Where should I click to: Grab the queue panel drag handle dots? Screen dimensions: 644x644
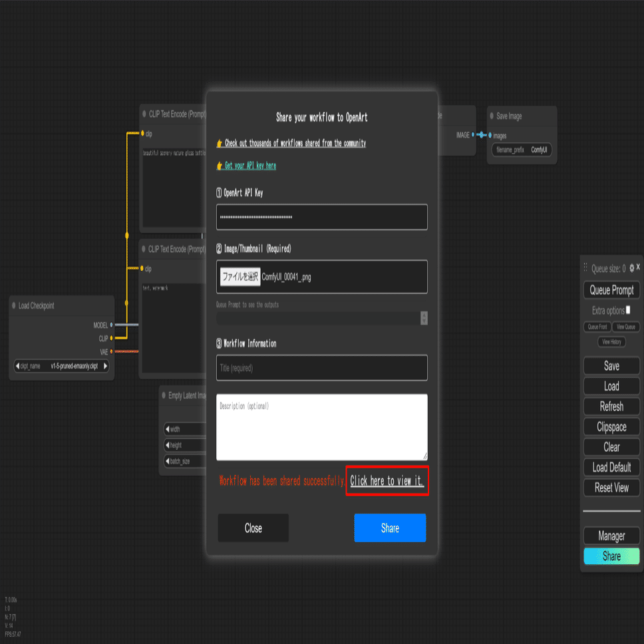(585, 267)
